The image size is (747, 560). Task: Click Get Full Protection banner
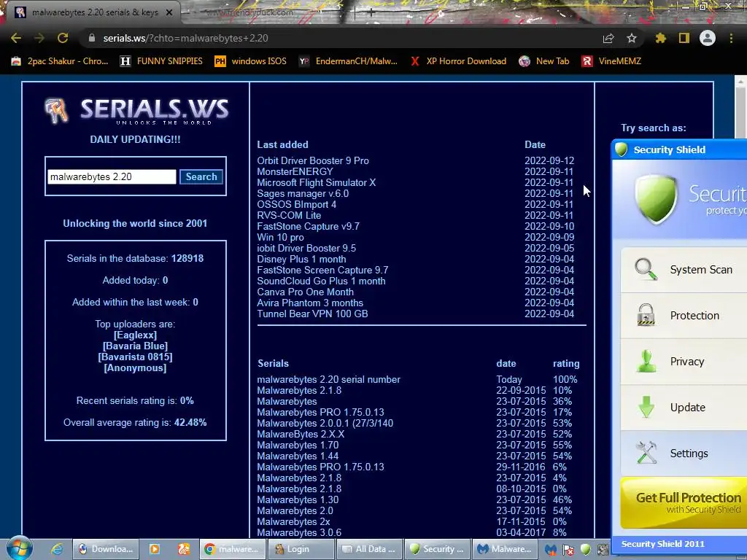click(x=684, y=503)
